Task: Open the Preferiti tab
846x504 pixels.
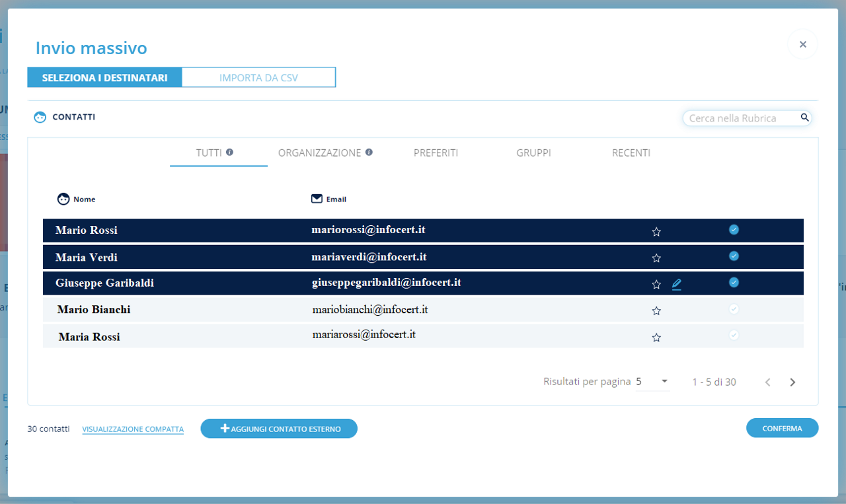Action: [x=436, y=153]
